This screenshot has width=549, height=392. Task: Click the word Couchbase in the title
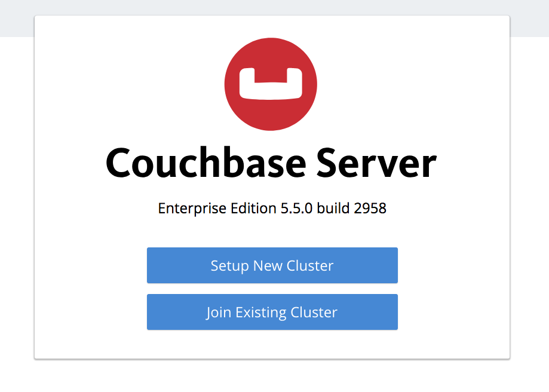coord(206,163)
